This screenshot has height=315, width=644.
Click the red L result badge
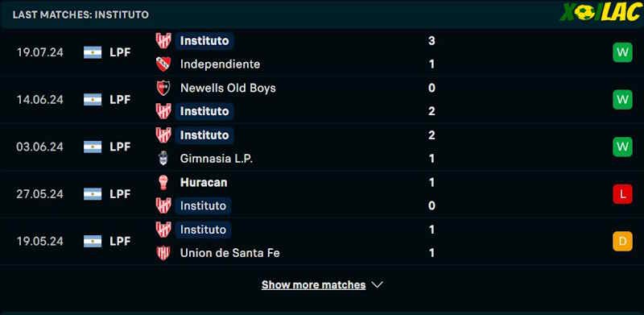click(x=622, y=194)
